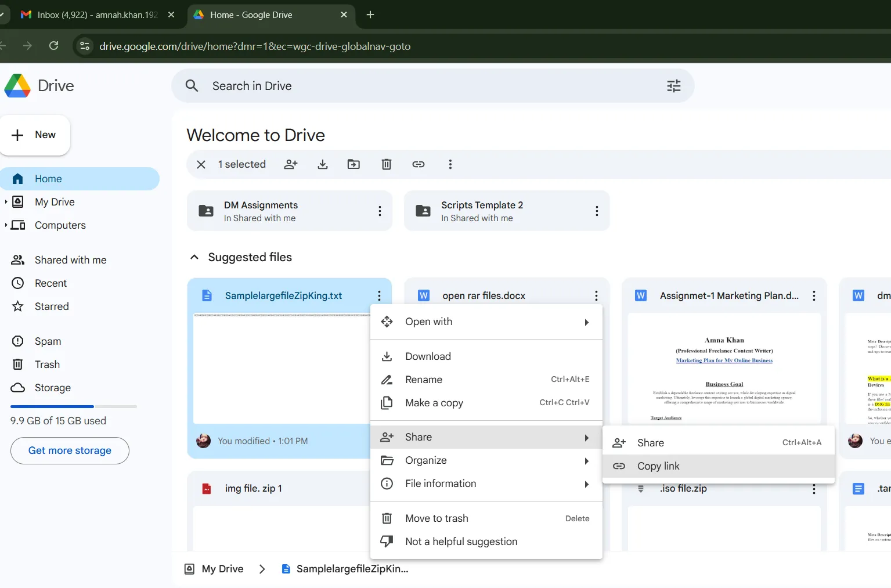Open Trash in sidebar
This screenshot has width=891, height=588.
[80, 365]
